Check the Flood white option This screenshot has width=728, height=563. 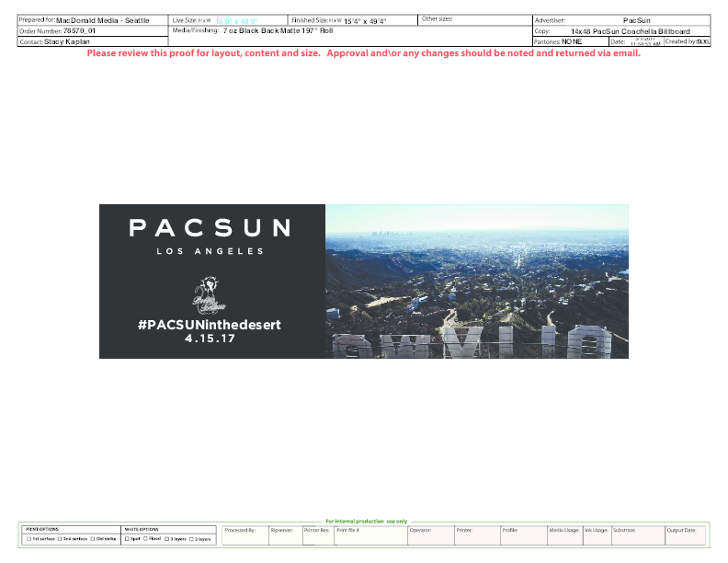point(145,538)
